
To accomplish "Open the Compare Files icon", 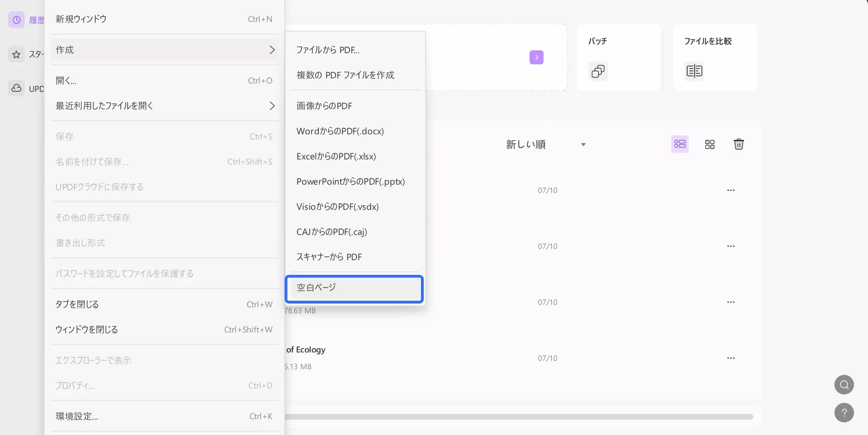I will pyautogui.click(x=694, y=71).
